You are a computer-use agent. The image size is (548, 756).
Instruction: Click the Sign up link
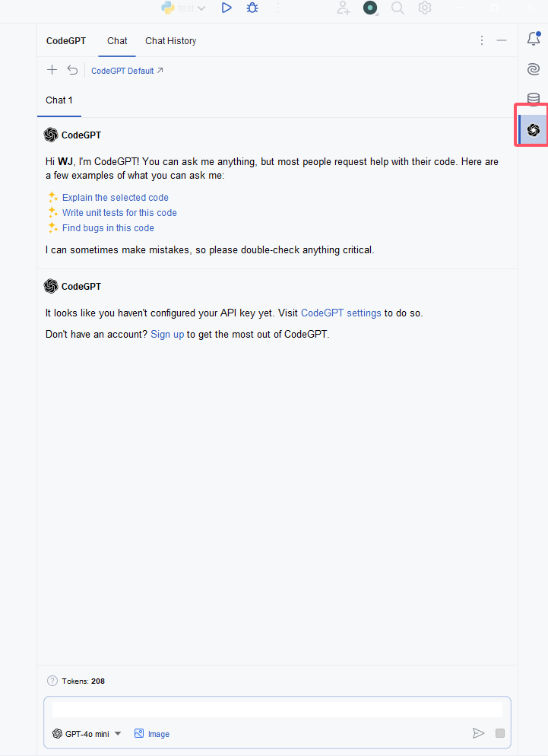(x=167, y=334)
